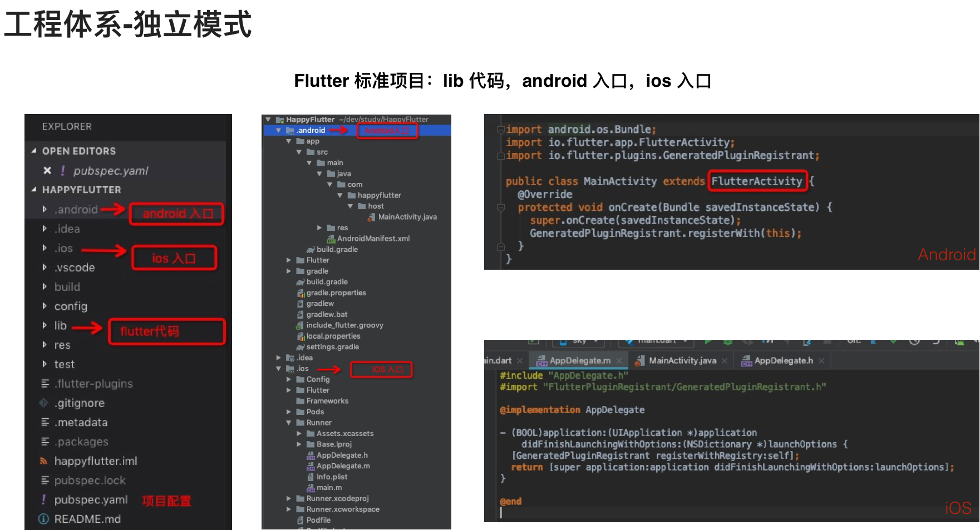Click the README.md info icon

(x=43, y=519)
